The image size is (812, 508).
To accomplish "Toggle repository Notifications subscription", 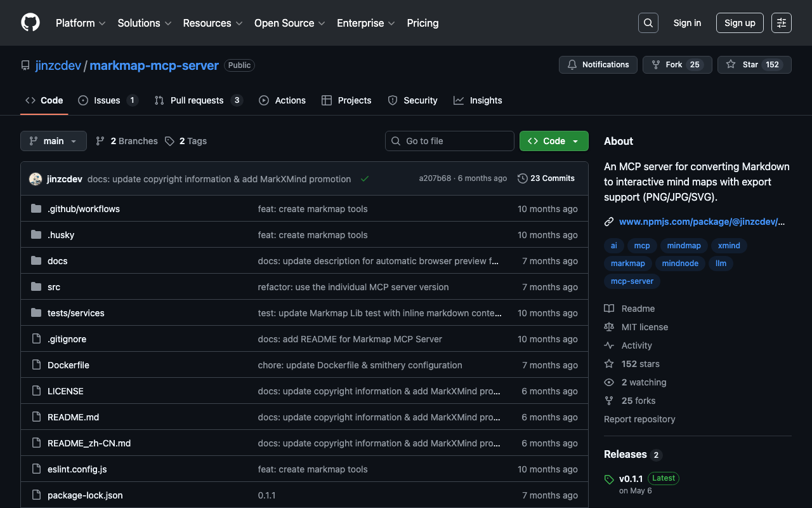I will tap(598, 65).
